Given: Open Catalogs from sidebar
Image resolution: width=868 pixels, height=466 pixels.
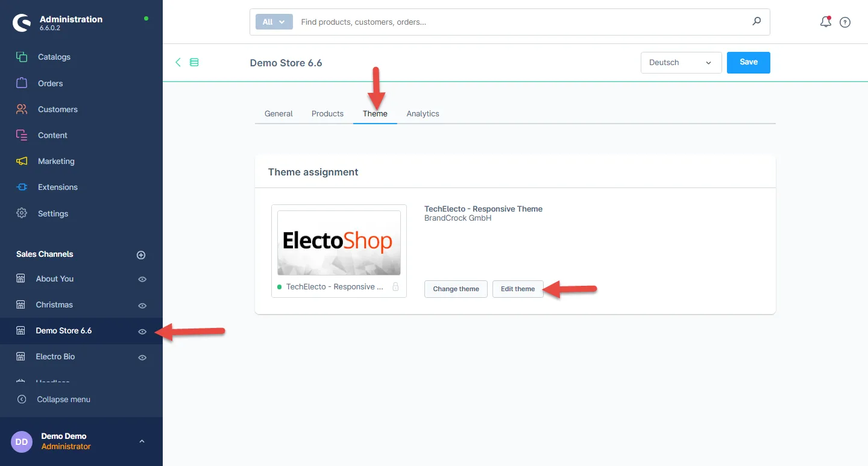Looking at the screenshot, I should [54, 57].
